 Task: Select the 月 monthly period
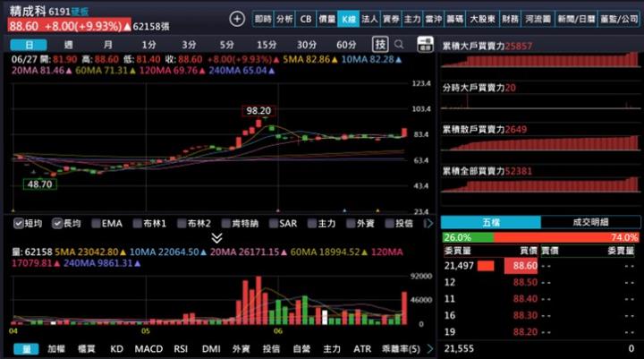108,45
